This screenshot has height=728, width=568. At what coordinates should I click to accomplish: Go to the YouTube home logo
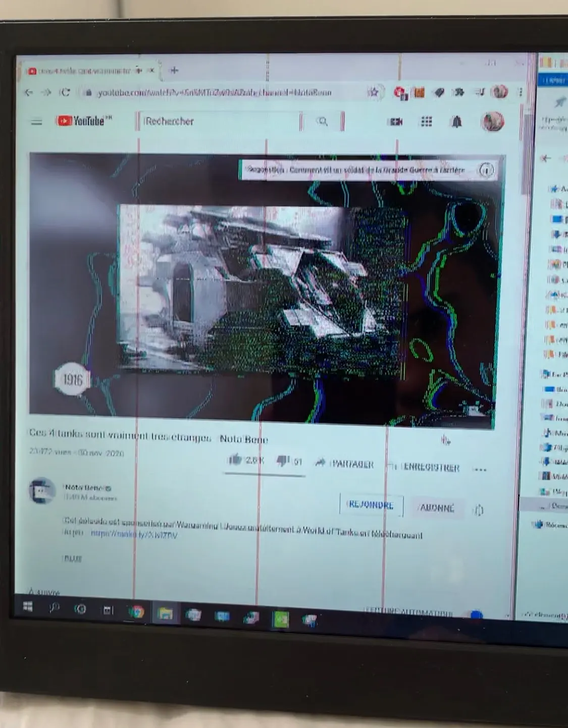coord(83,121)
